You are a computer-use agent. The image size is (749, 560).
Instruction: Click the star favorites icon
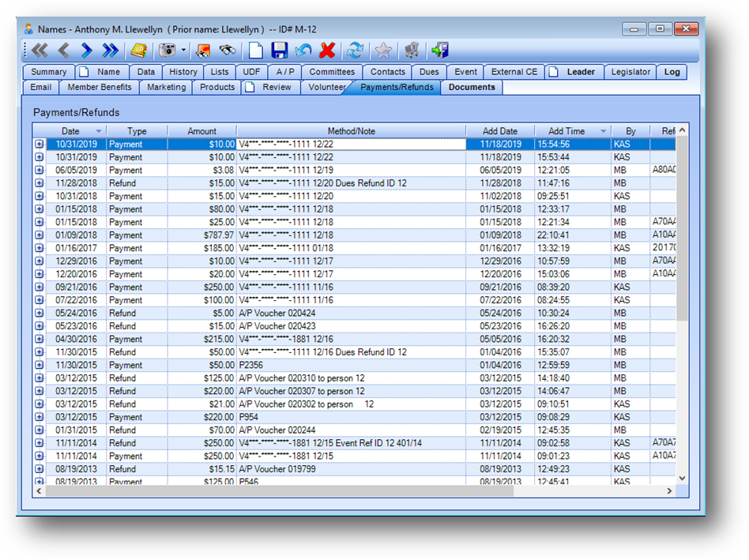(383, 50)
